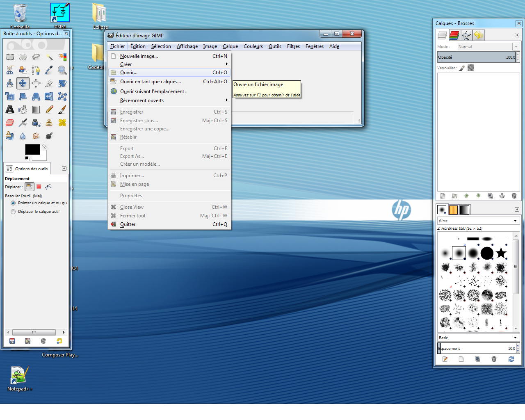Choose Nouvelle image from Fichier menu
The image size is (525, 420).
tap(169, 56)
